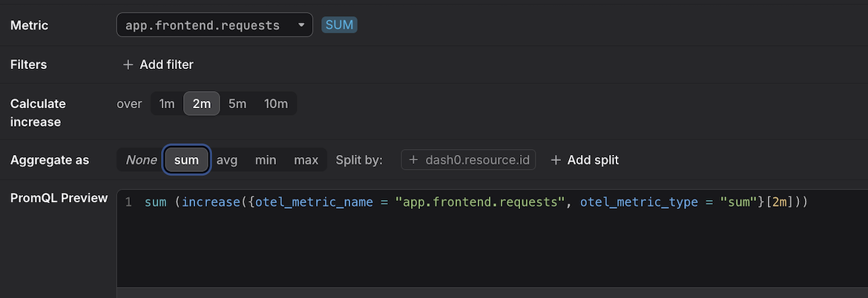Screen dimensions: 868x298
Task: Select 1m increase interval
Action: (167, 104)
